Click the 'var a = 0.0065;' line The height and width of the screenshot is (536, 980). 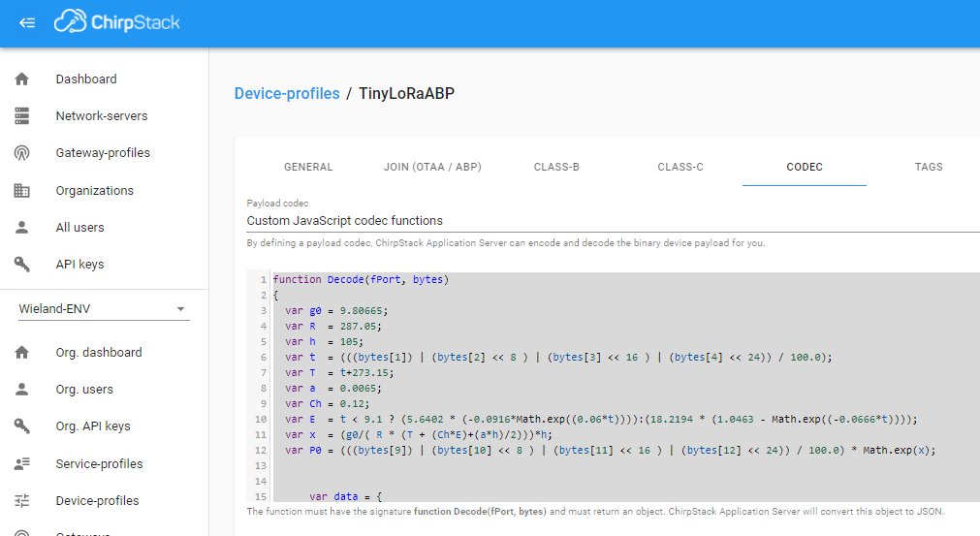point(333,389)
